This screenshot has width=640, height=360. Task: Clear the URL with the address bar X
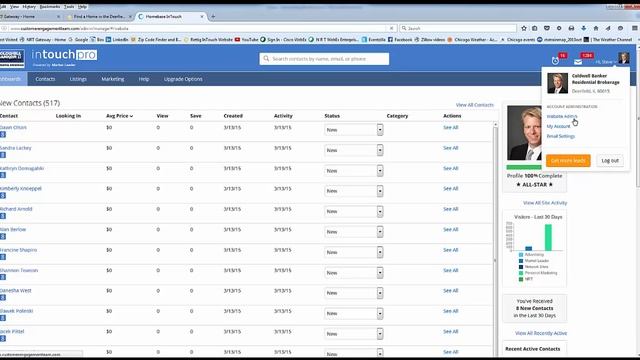[391, 28]
